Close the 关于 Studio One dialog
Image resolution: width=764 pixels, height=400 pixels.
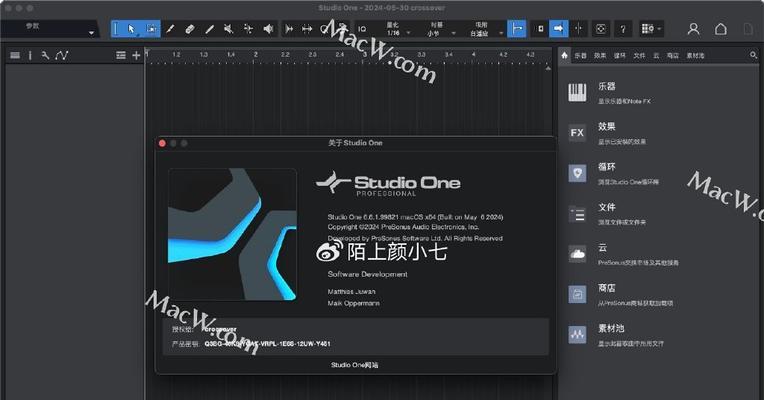click(162, 143)
